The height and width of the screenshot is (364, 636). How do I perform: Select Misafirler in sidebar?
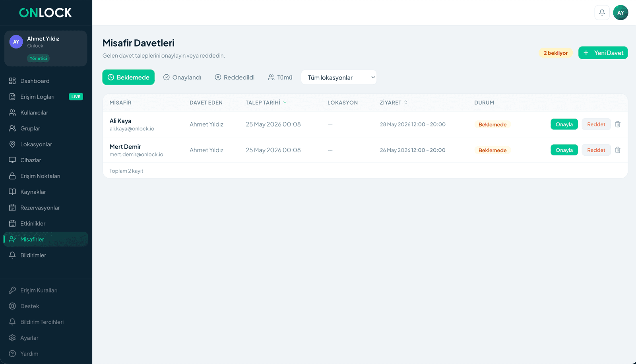pyautogui.click(x=46, y=239)
